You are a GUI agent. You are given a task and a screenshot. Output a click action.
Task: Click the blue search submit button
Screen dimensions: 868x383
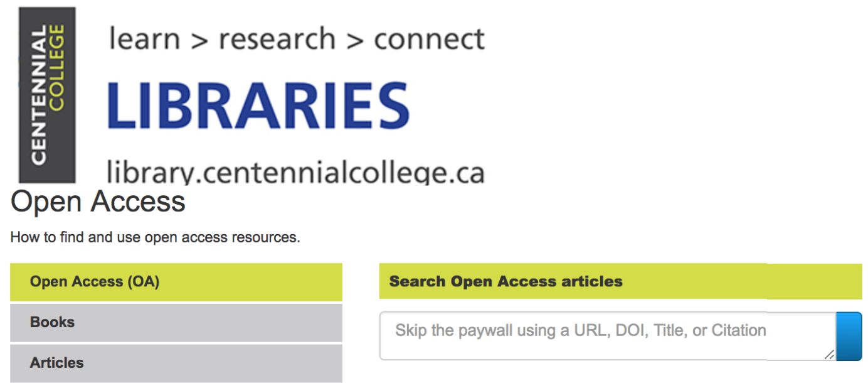(x=849, y=337)
